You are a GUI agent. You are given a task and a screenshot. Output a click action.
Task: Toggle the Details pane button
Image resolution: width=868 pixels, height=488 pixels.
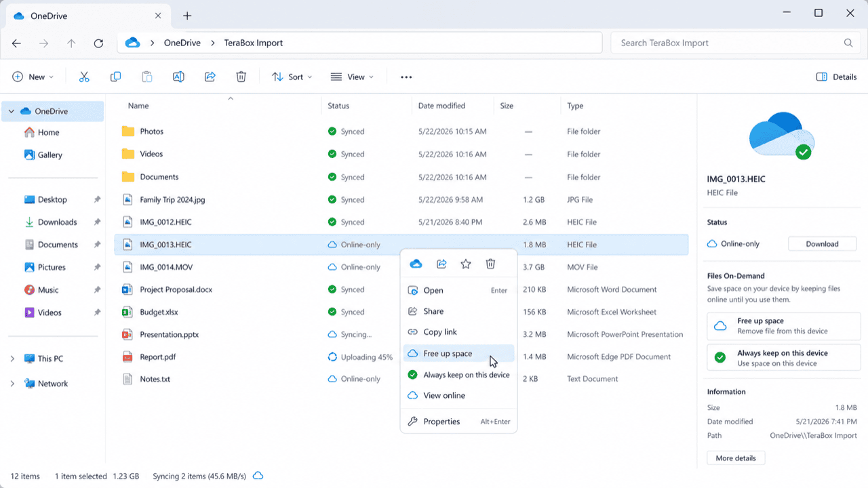tap(836, 77)
